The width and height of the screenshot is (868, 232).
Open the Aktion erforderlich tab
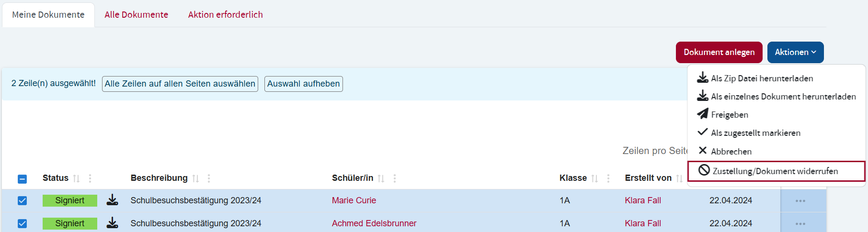225,15
